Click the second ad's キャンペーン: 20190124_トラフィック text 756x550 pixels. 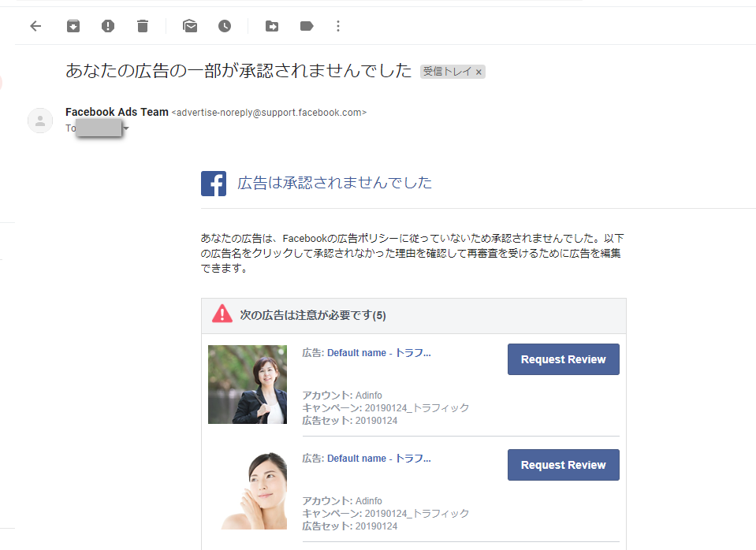click(x=385, y=514)
